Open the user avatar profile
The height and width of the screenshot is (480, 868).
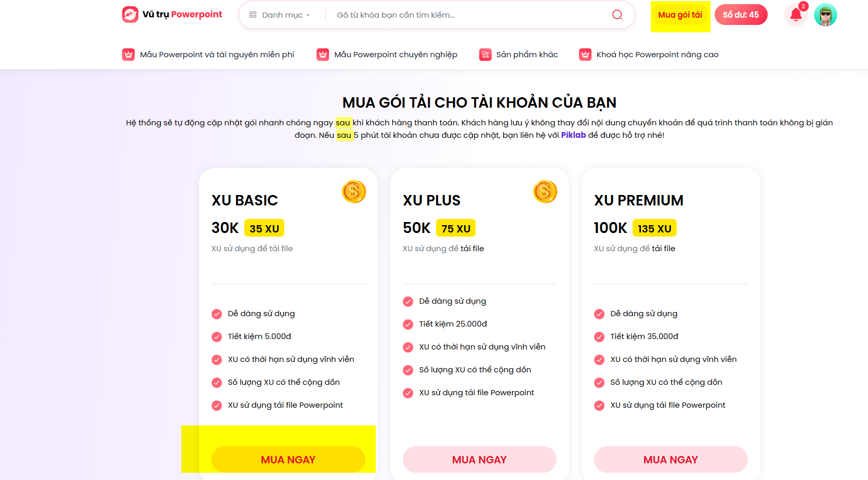tap(825, 15)
